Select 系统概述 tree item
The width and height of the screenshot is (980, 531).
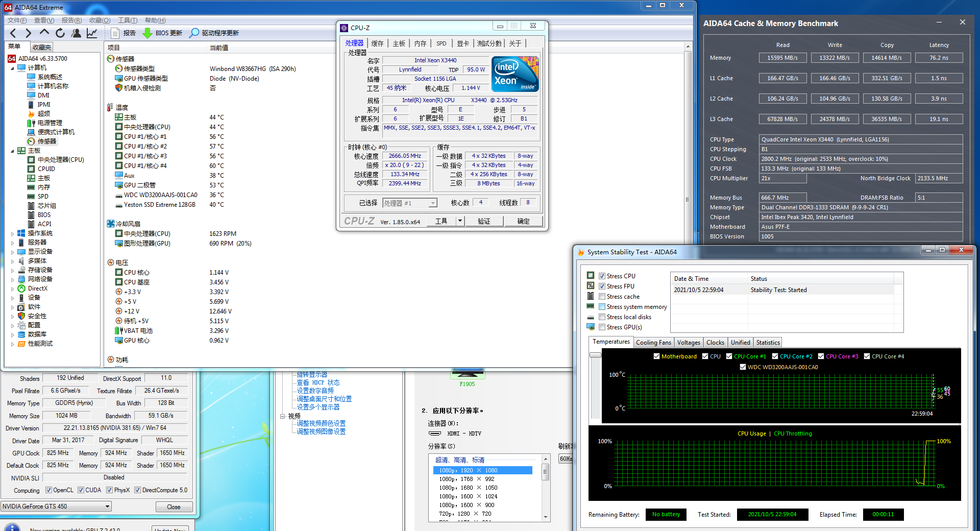click(50, 77)
